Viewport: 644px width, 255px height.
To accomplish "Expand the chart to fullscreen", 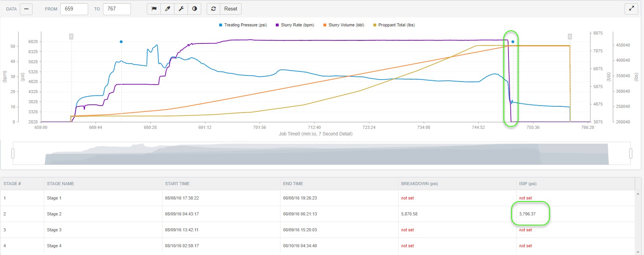I will tap(631, 9).
